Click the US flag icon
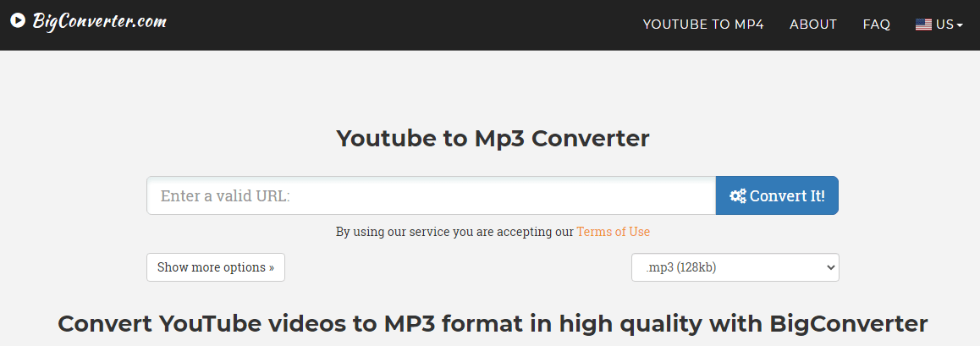Image resolution: width=980 pixels, height=346 pixels. pos(924,25)
